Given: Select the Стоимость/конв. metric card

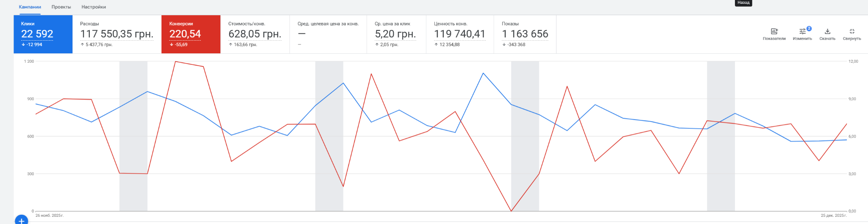Looking at the screenshot, I should [255, 34].
